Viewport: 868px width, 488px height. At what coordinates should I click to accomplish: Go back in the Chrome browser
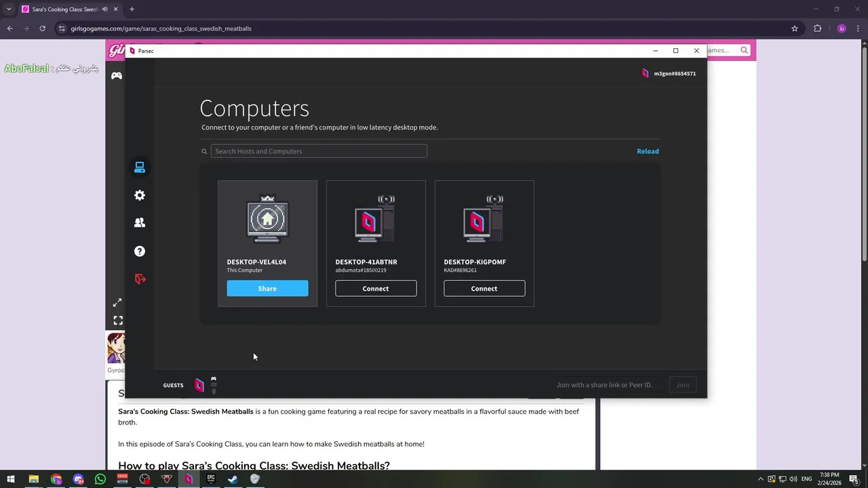click(10, 28)
